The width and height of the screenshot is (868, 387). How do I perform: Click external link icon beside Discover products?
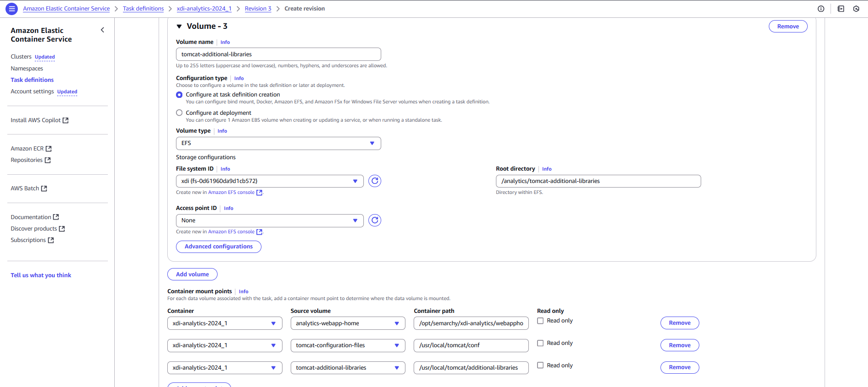62,229
